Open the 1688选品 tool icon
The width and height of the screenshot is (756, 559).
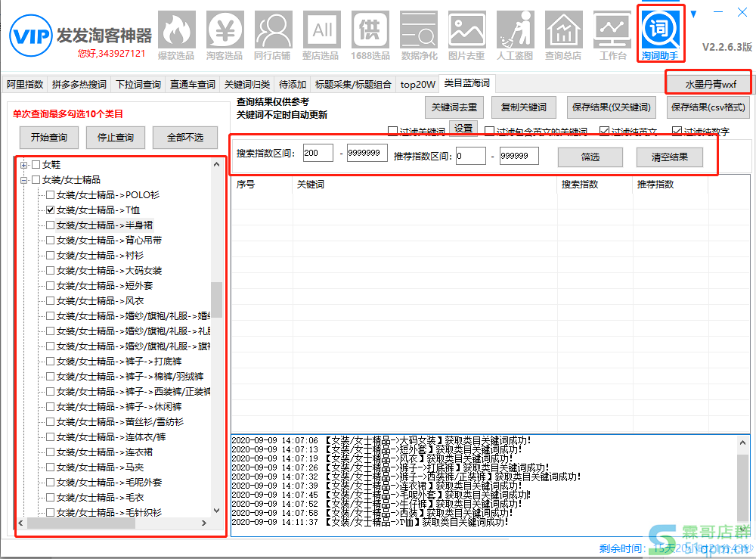[370, 34]
